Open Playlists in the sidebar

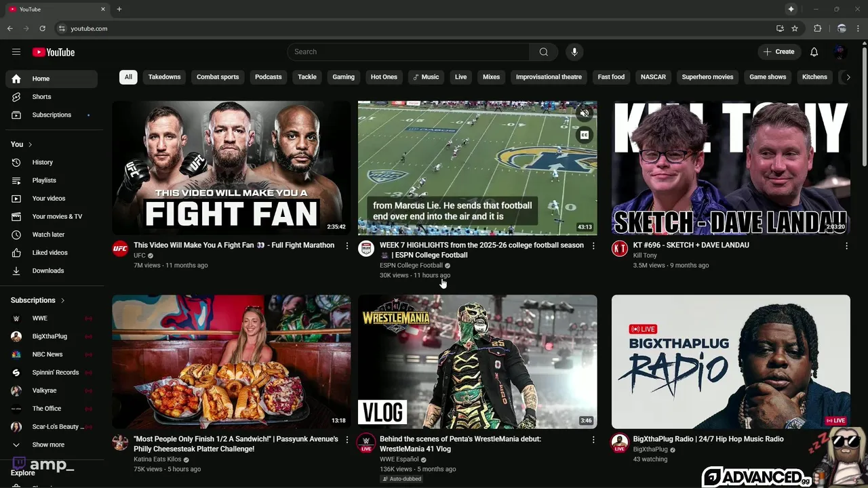(52, 180)
